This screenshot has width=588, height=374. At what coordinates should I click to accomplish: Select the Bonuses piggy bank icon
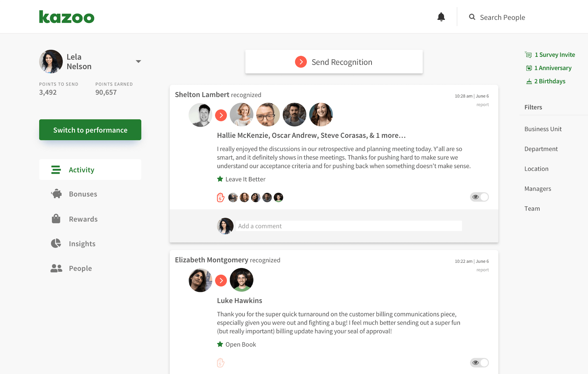click(x=56, y=194)
